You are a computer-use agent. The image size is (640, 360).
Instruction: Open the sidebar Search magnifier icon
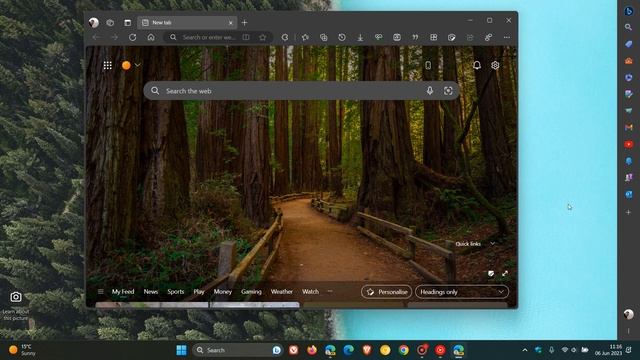(629, 27)
